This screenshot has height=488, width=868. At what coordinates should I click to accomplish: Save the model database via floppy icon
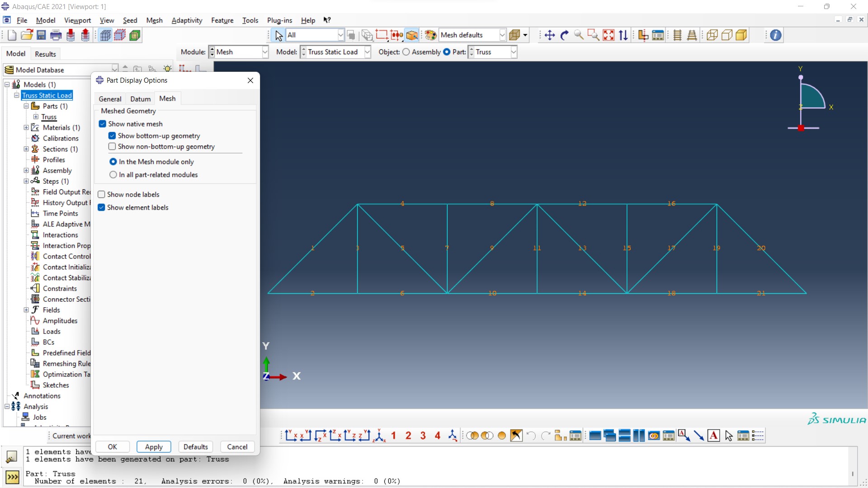tap(41, 35)
